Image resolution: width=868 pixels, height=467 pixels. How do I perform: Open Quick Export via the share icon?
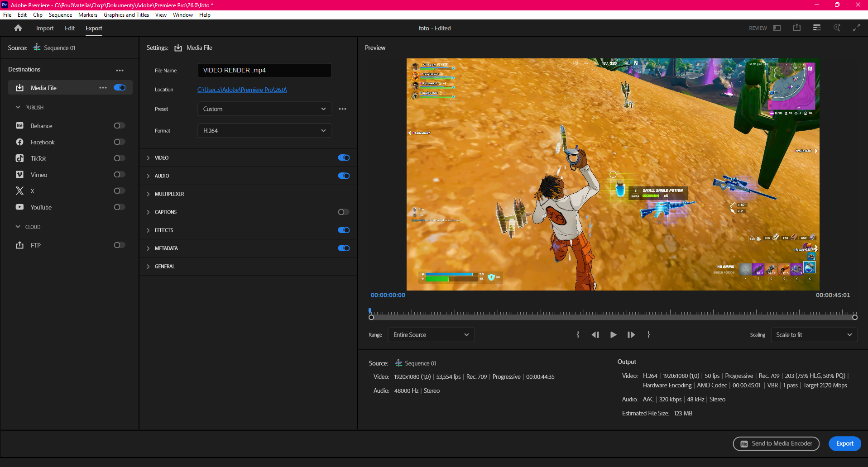[x=796, y=28]
